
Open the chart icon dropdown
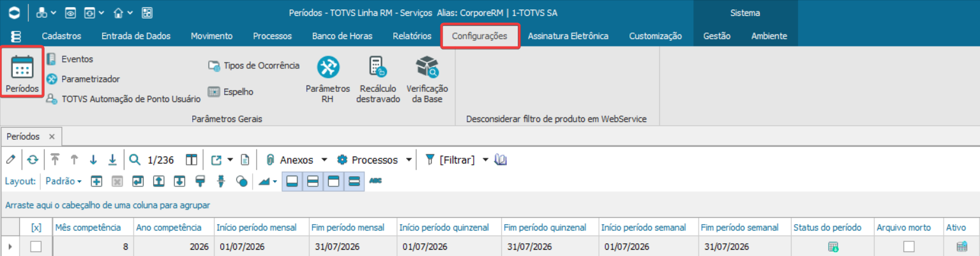coord(275,182)
